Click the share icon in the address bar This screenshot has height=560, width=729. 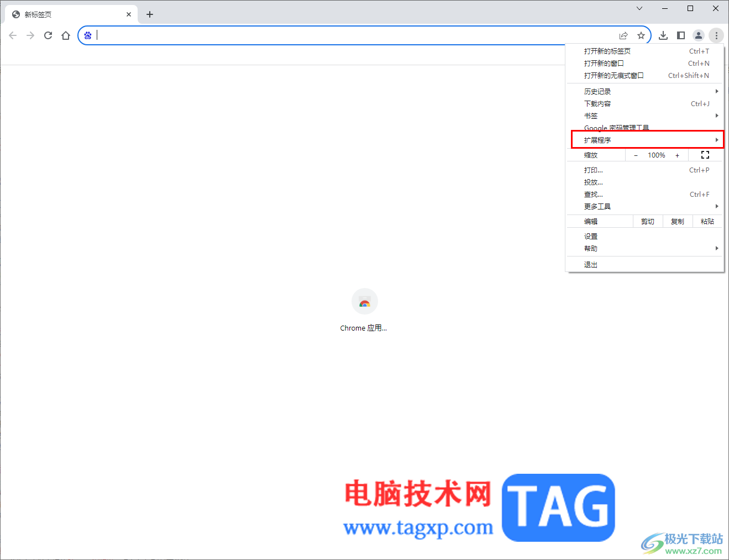tap(623, 35)
